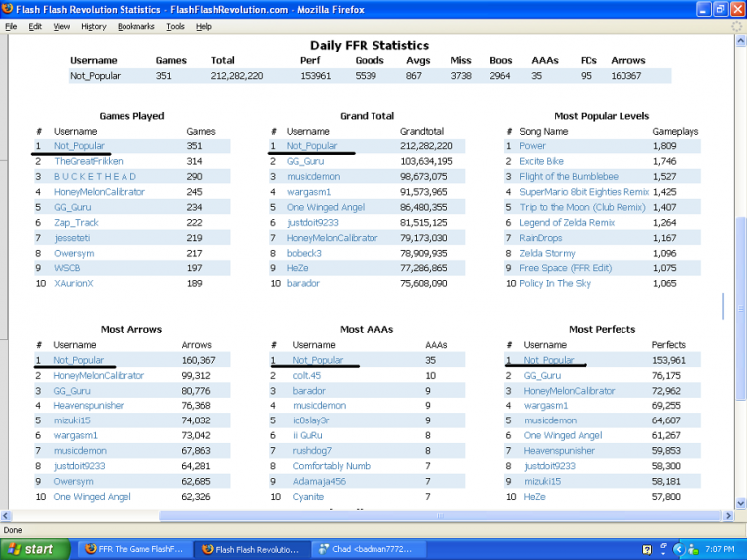The width and height of the screenshot is (747, 560).
Task: Open the Bookmarks menu
Action: click(x=135, y=26)
